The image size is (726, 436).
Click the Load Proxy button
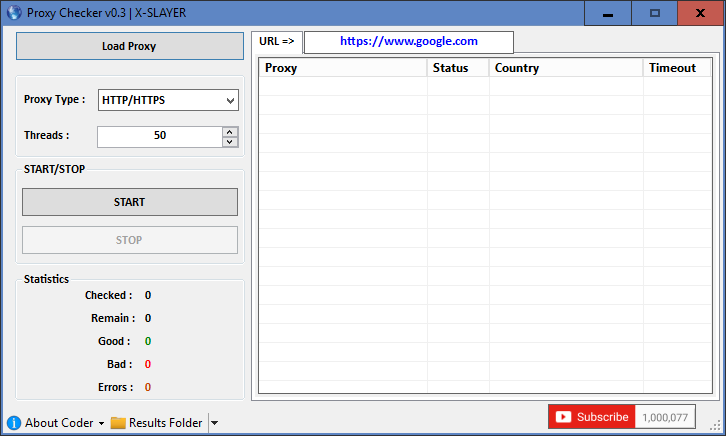130,46
